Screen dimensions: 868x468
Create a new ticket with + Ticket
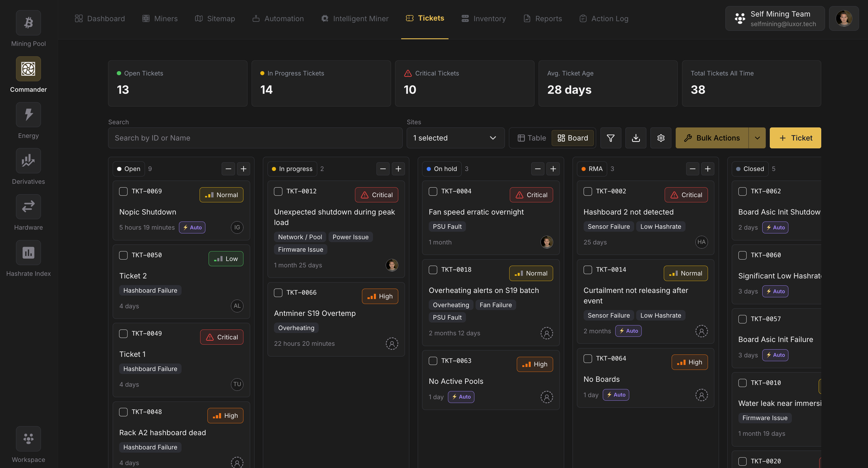click(x=795, y=138)
